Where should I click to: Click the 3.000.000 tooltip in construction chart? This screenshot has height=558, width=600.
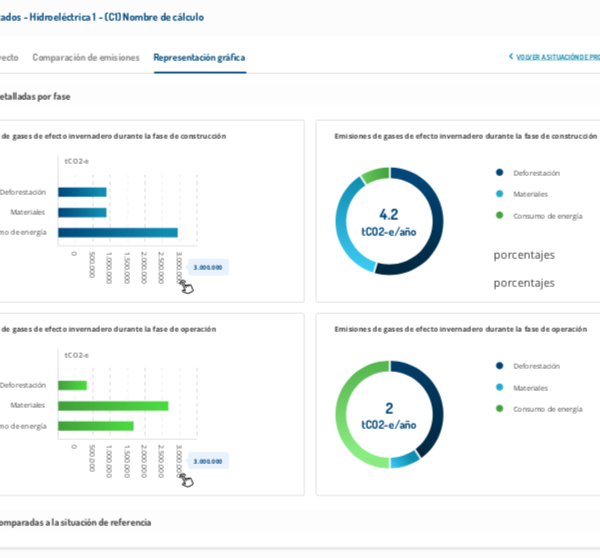(x=208, y=268)
